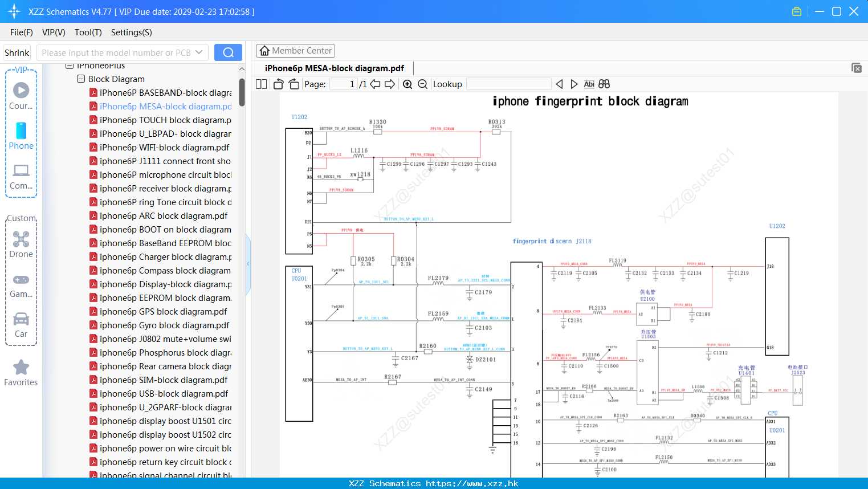Find next lookup result
This screenshot has width=868, height=489.
click(574, 84)
